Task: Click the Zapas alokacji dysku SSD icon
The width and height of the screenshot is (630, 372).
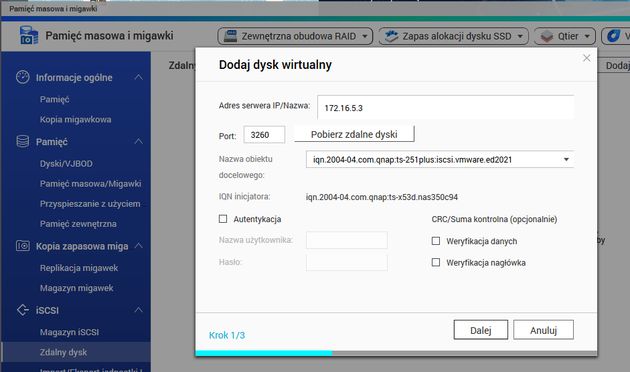Action: click(x=391, y=36)
